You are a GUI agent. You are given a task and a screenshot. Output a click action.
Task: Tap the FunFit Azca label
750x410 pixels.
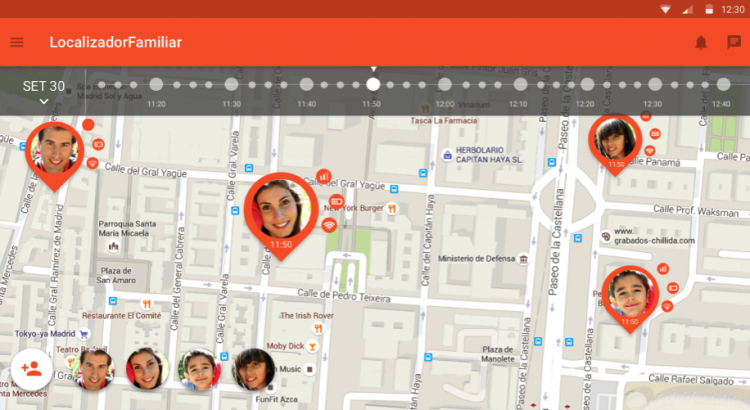(x=276, y=399)
